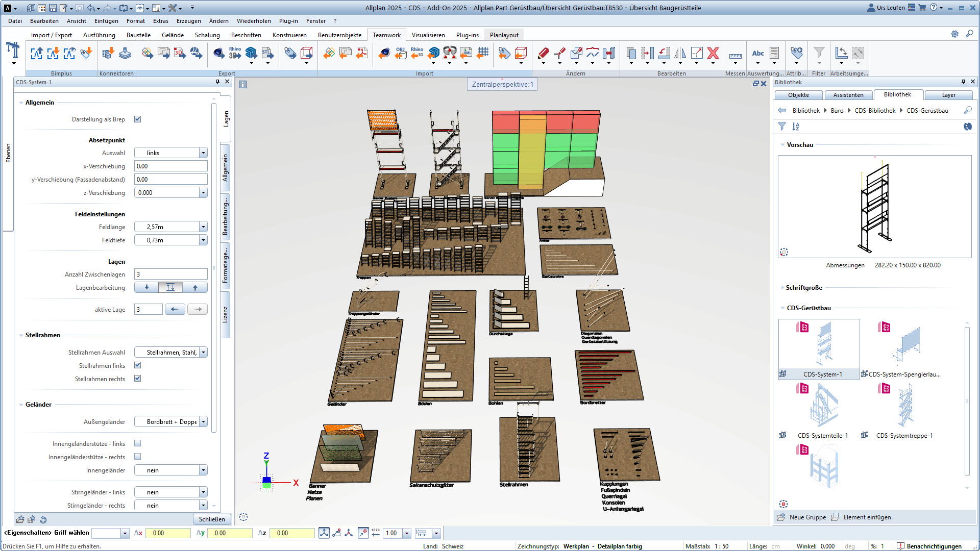
Task: Select CDS-System-Spenglerlau... library thumbnail
Action: pyautogui.click(x=901, y=349)
